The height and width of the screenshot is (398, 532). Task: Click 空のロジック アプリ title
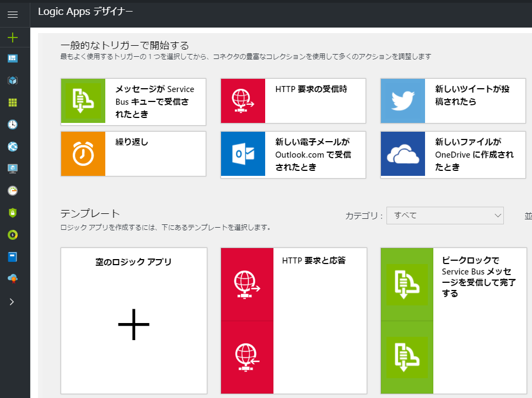[133, 262]
